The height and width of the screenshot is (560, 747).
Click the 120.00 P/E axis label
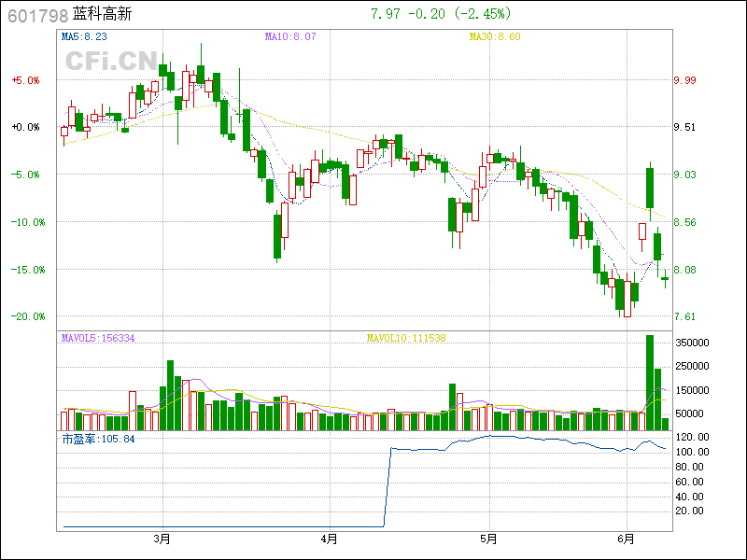(x=692, y=437)
